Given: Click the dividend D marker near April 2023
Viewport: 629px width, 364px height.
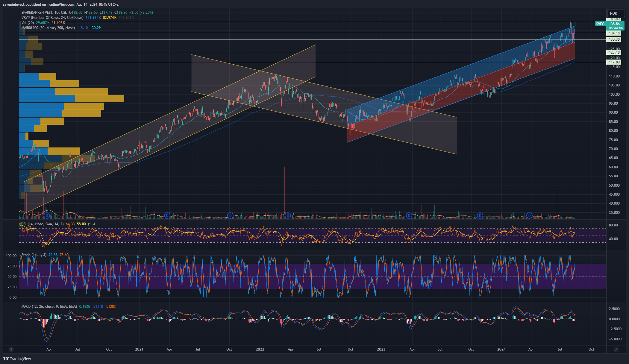Looking at the screenshot, I should click(409, 215).
